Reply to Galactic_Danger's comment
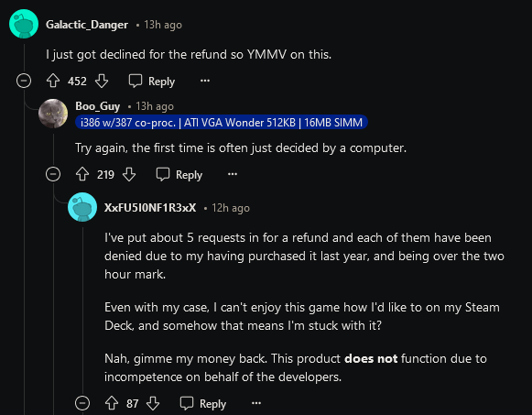This screenshot has height=415, width=532. click(152, 82)
